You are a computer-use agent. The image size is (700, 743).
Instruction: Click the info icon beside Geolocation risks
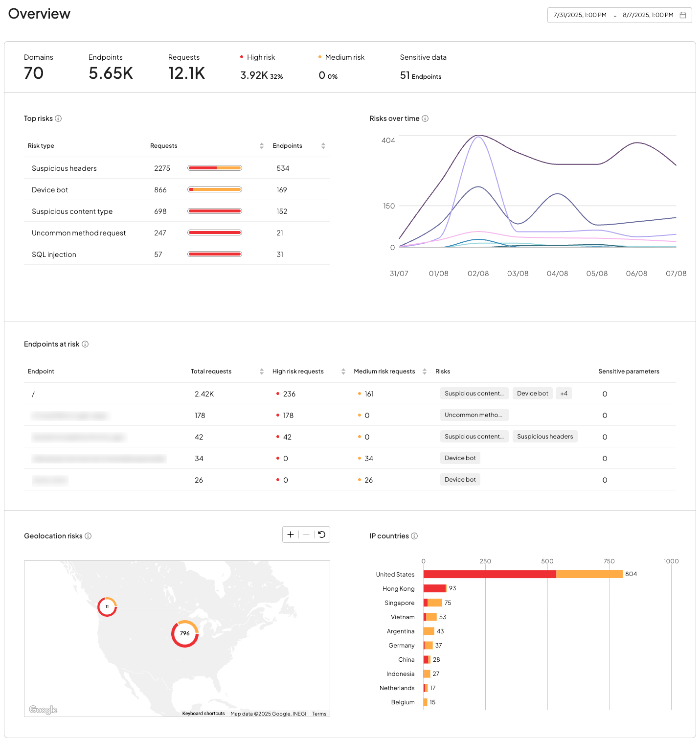pos(88,536)
